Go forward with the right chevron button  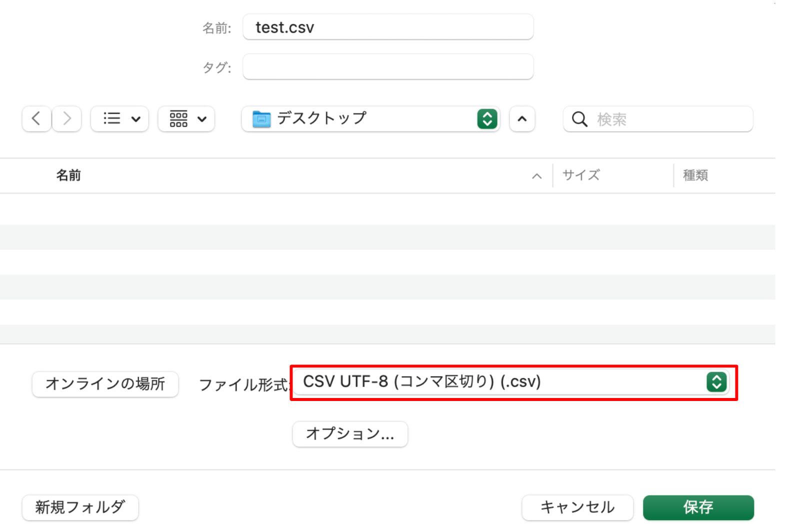[x=66, y=119]
